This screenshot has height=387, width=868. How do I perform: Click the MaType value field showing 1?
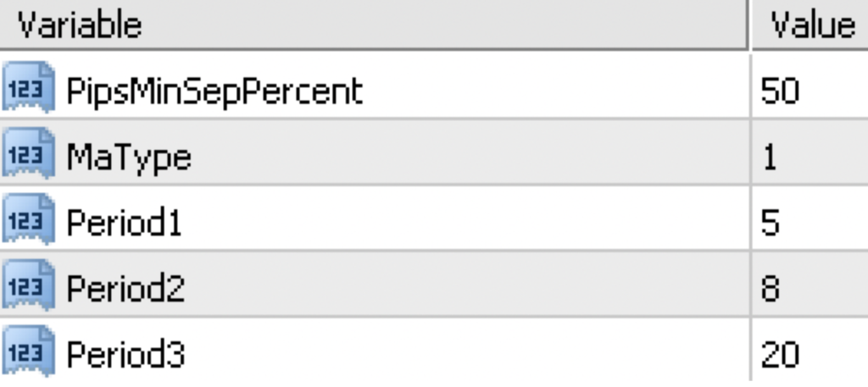click(x=770, y=156)
